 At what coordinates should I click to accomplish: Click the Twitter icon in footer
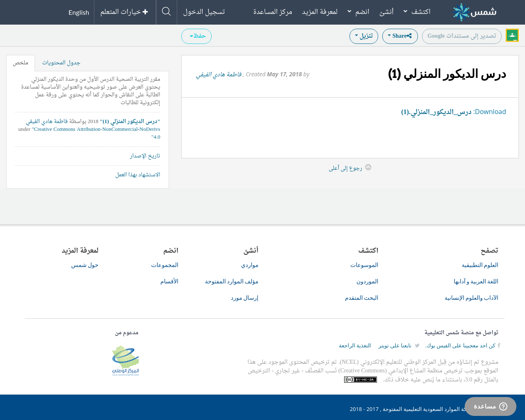[x=417, y=346]
